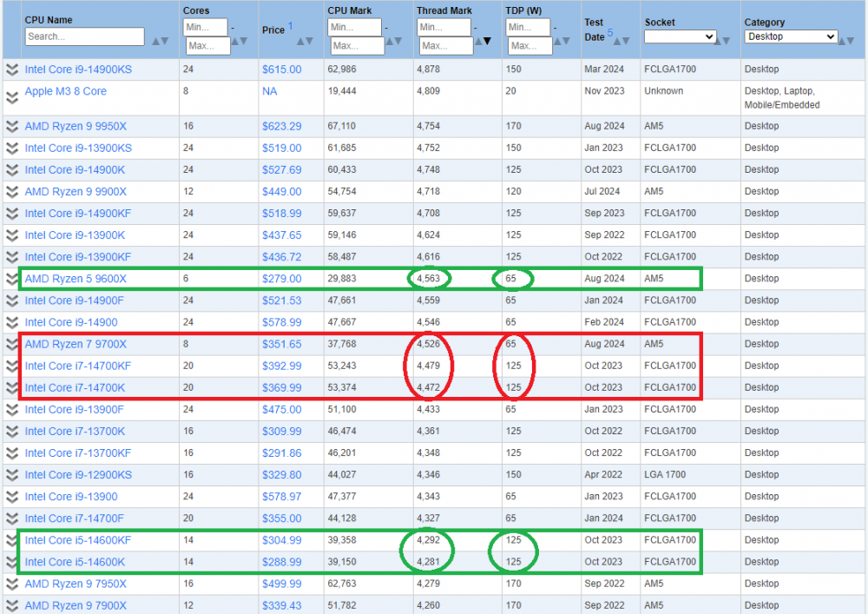Open the Intel Core i9-13900K link
This screenshot has width=868, height=614.
coord(75,235)
